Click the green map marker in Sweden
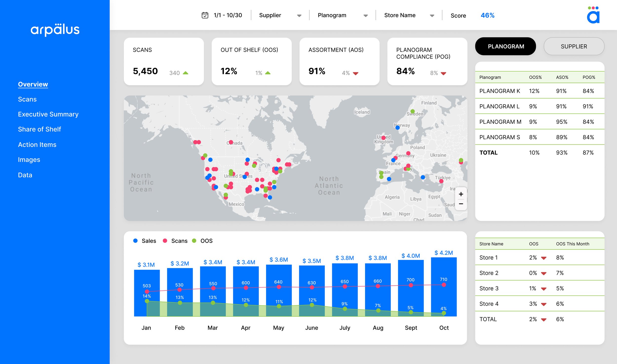 click(413, 111)
